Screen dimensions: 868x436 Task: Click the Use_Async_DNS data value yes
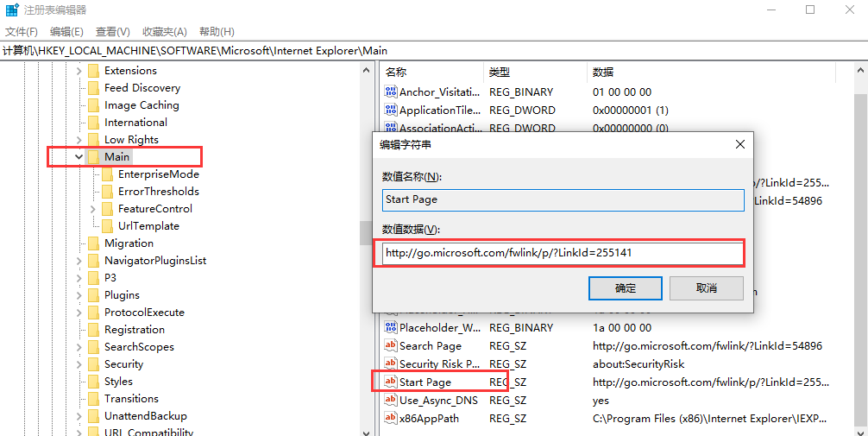coord(601,400)
